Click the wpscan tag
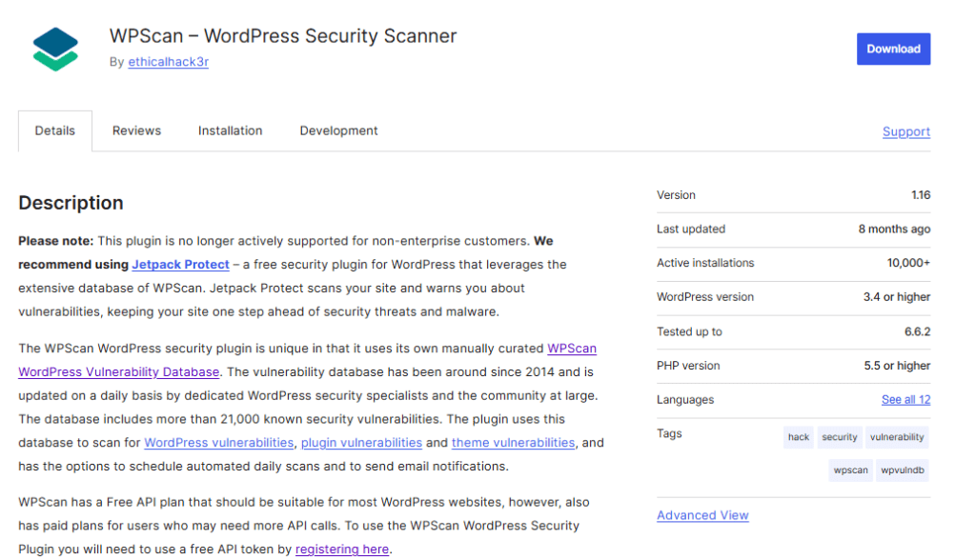The width and height of the screenshot is (976, 560). click(x=850, y=470)
